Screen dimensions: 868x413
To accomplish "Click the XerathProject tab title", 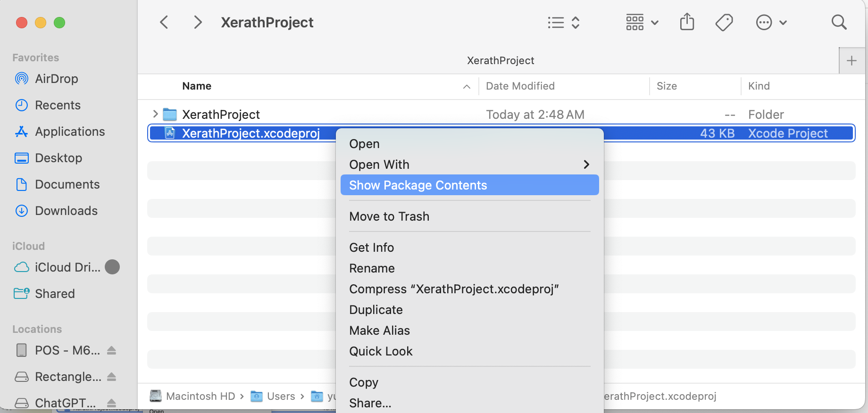I will [501, 60].
